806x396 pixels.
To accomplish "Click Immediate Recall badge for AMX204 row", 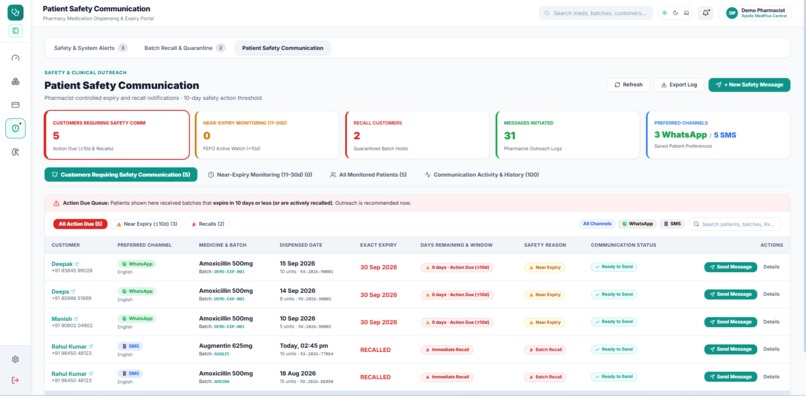I will (x=447, y=377).
